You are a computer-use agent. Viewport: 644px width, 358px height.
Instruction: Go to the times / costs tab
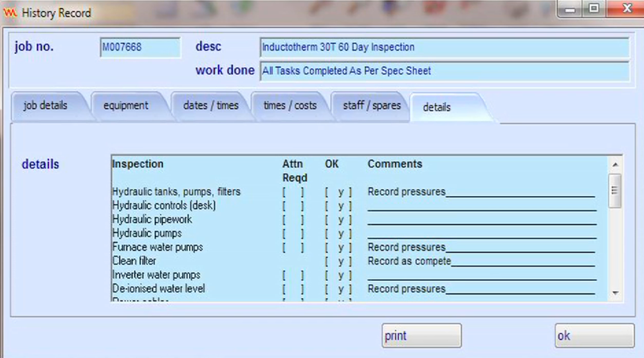(x=290, y=106)
